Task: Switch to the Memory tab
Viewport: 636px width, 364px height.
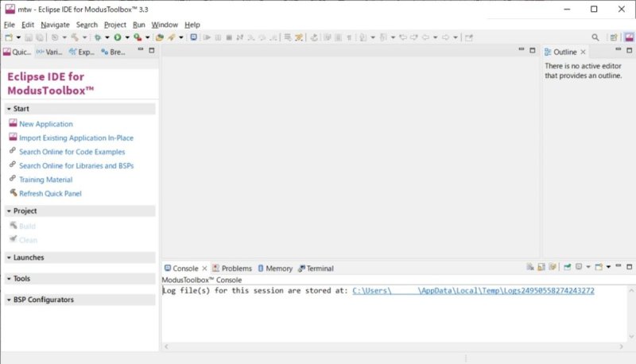Action: click(x=275, y=269)
